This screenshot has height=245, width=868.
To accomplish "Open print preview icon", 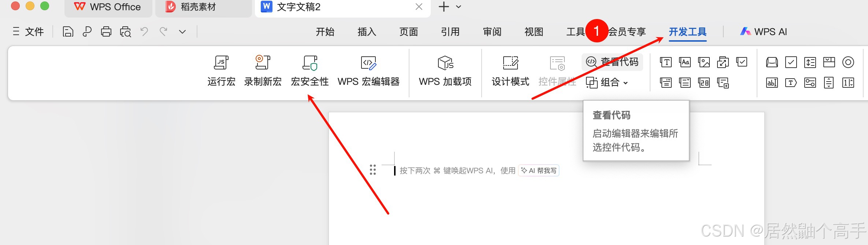I will pos(126,32).
